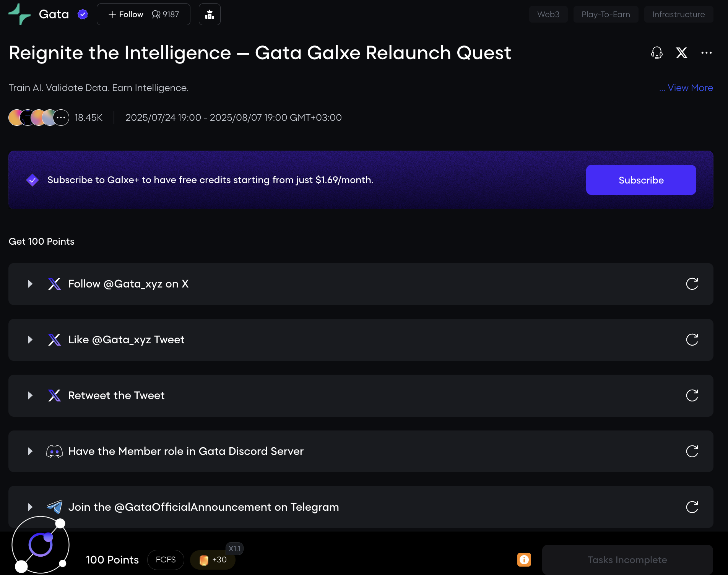Expand the Like @Gata_xyz Tweet task
Viewport: 728px width, 575px height.
pos(30,339)
